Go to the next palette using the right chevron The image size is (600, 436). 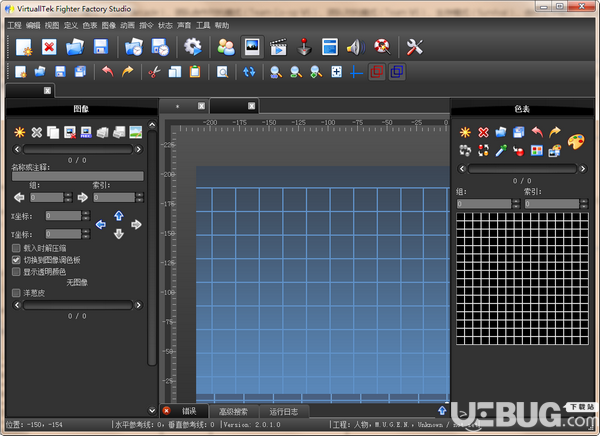click(583, 168)
